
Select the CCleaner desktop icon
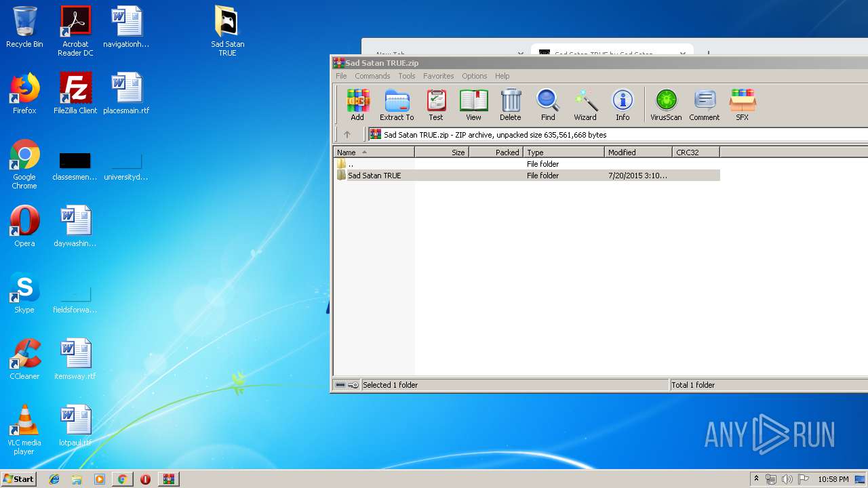click(24, 359)
